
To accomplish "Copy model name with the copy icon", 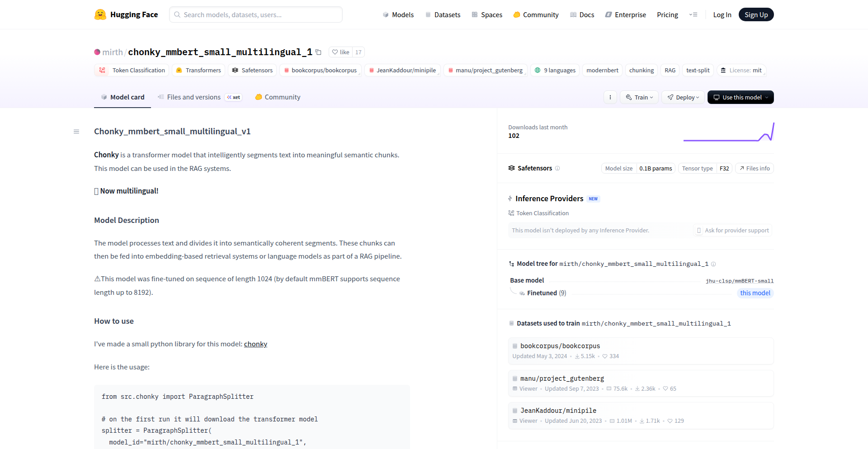I will pyautogui.click(x=318, y=52).
